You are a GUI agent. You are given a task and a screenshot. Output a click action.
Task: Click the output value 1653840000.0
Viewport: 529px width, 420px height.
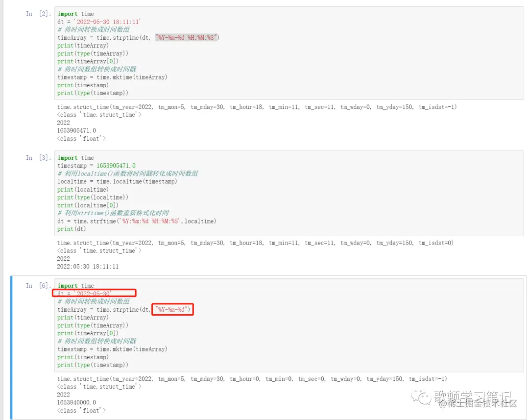click(76, 402)
